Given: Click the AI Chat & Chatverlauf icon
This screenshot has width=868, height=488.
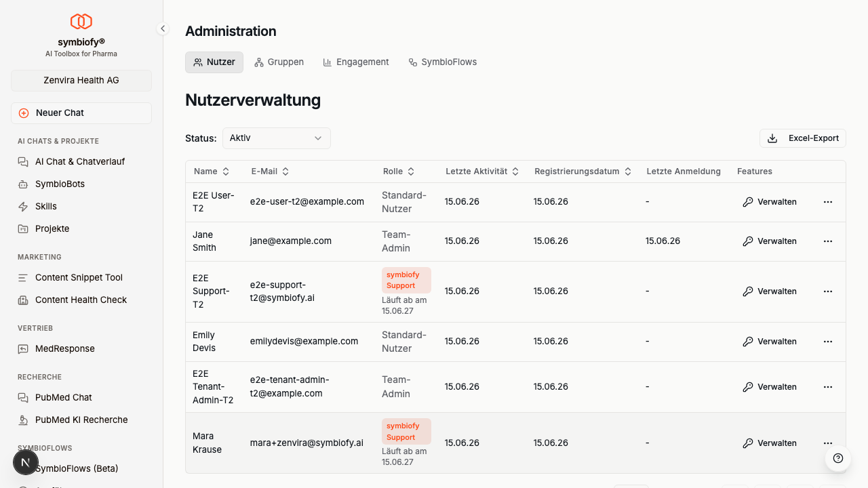Looking at the screenshot, I should 23,162.
